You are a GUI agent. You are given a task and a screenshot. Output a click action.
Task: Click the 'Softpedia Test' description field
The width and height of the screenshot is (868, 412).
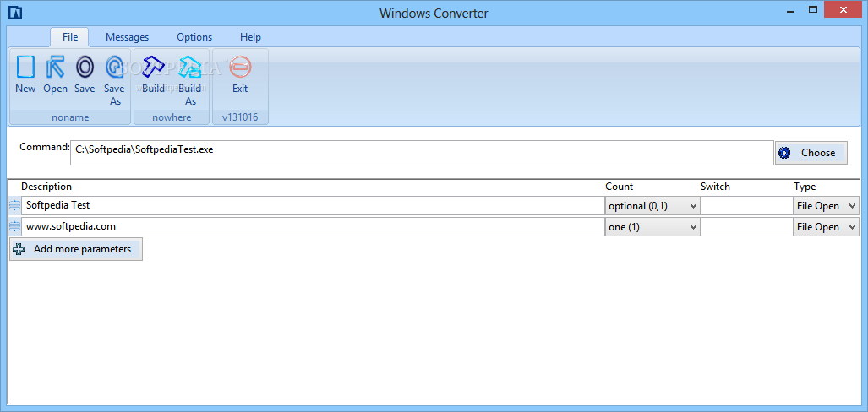313,206
